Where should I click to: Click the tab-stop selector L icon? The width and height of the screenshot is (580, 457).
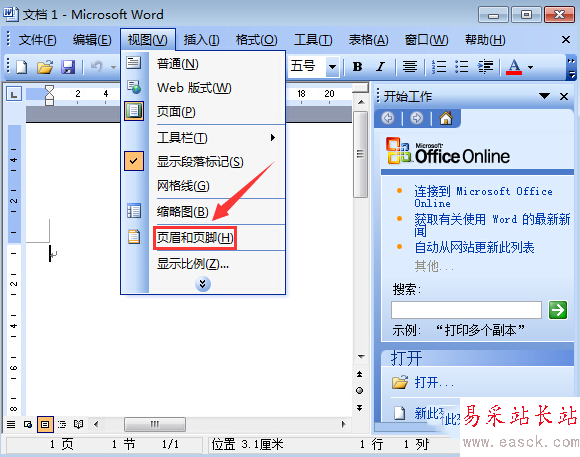click(14, 94)
